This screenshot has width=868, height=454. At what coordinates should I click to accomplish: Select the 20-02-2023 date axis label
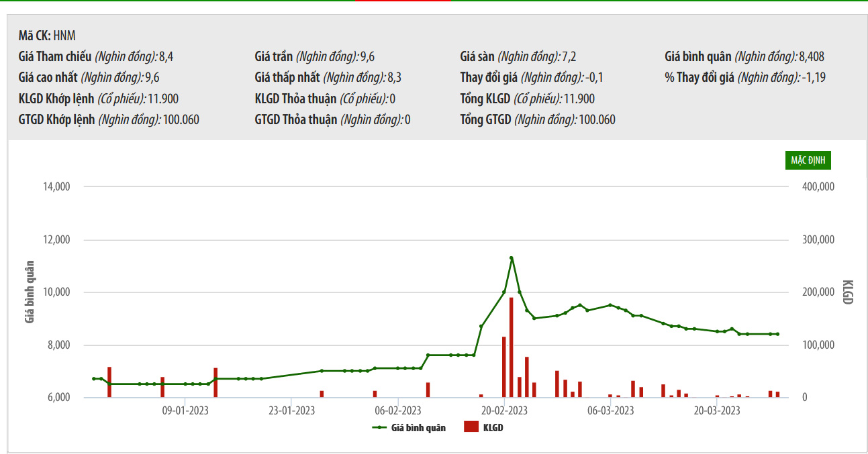pyautogui.click(x=505, y=410)
